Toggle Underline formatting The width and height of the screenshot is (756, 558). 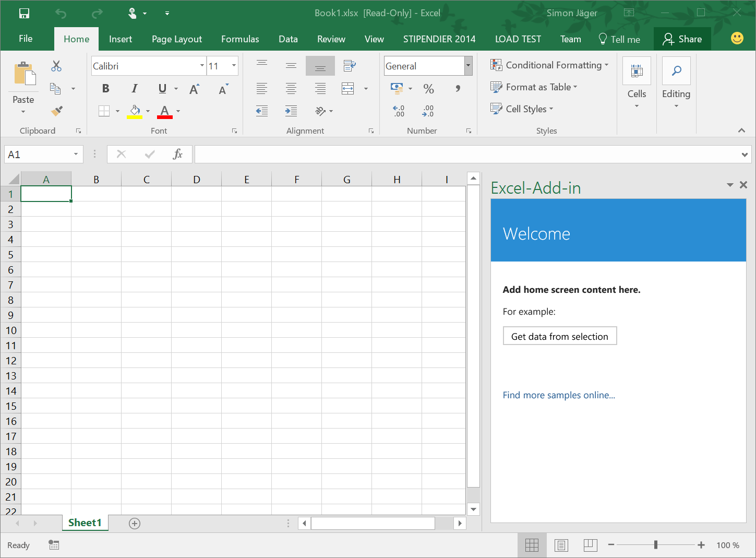(163, 89)
